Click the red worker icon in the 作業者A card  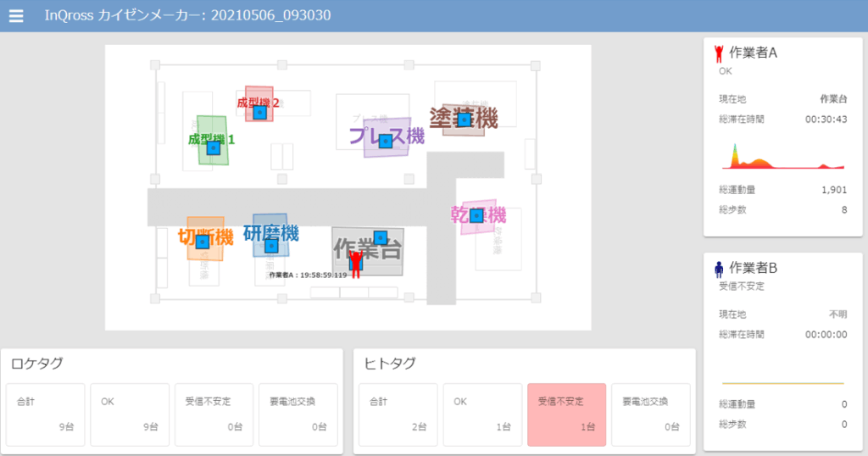pos(719,53)
